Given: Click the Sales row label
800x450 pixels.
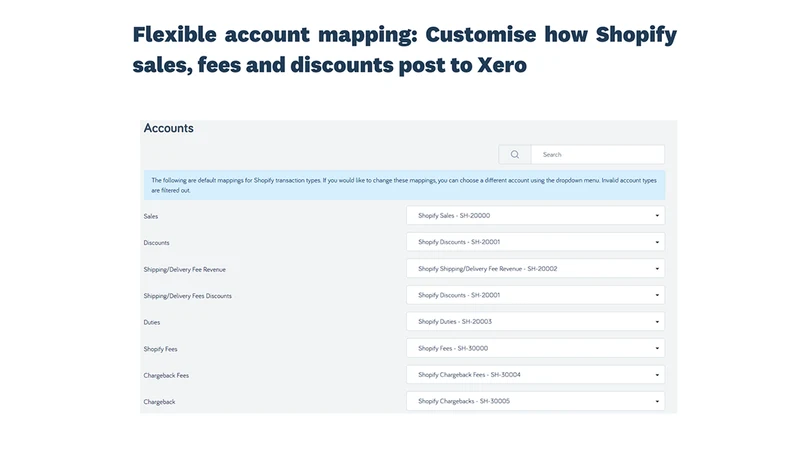Looking at the screenshot, I should 151,216.
